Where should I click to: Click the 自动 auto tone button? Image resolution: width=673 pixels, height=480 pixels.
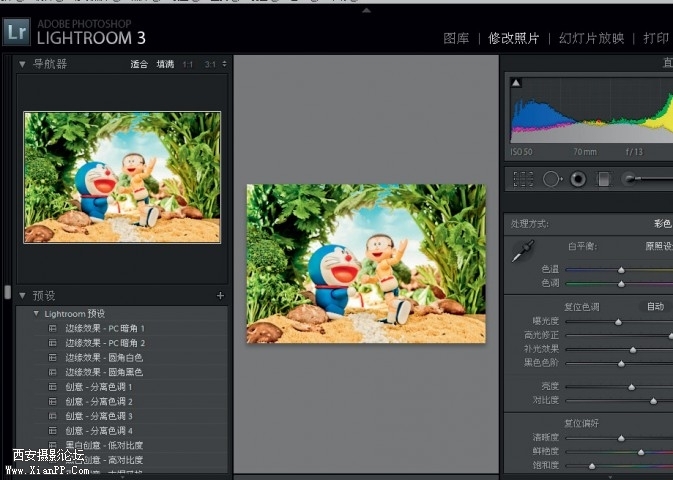(x=655, y=307)
